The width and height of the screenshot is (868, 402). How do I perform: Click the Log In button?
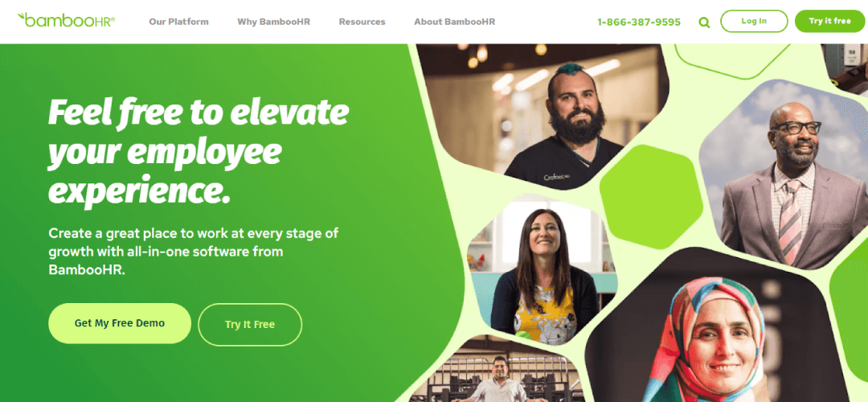[754, 21]
